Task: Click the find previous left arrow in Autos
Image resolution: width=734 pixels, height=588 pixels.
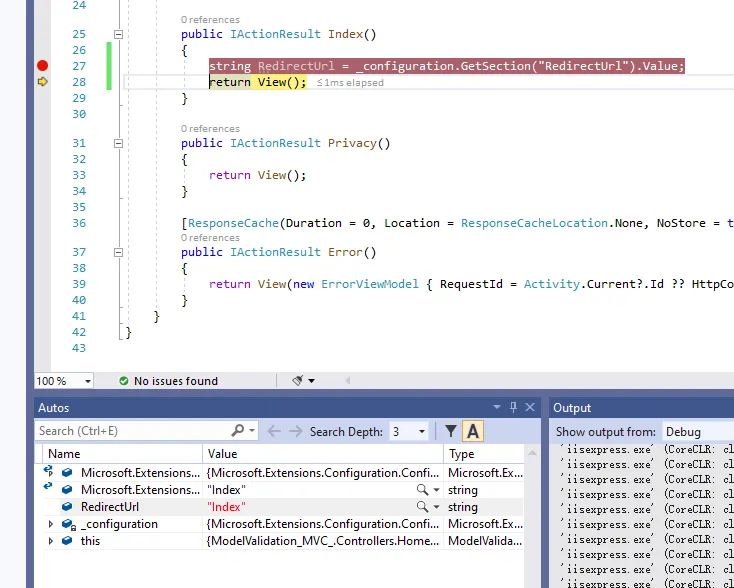Action: tap(274, 431)
